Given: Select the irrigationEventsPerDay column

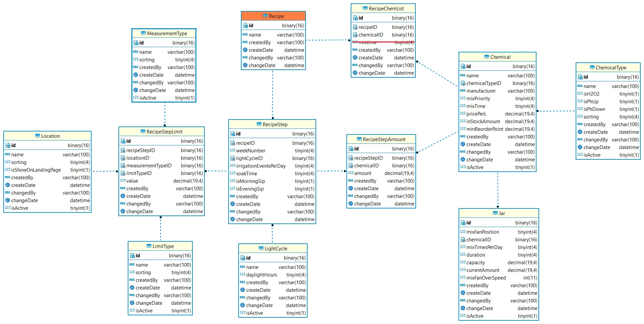Looking at the screenshot, I should 261,166.
